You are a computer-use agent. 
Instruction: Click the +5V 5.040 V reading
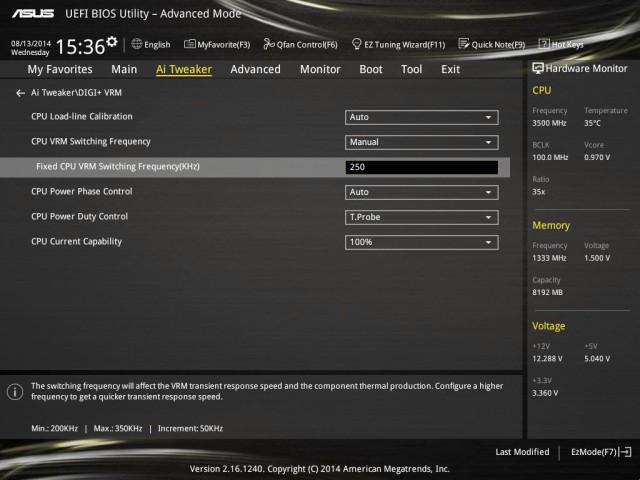pyautogui.click(x=597, y=358)
